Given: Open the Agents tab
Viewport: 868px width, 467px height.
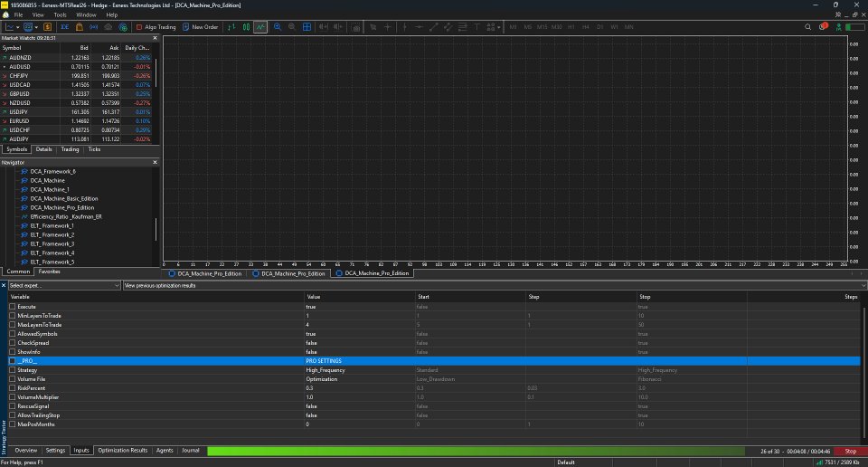Looking at the screenshot, I should (x=165, y=451).
